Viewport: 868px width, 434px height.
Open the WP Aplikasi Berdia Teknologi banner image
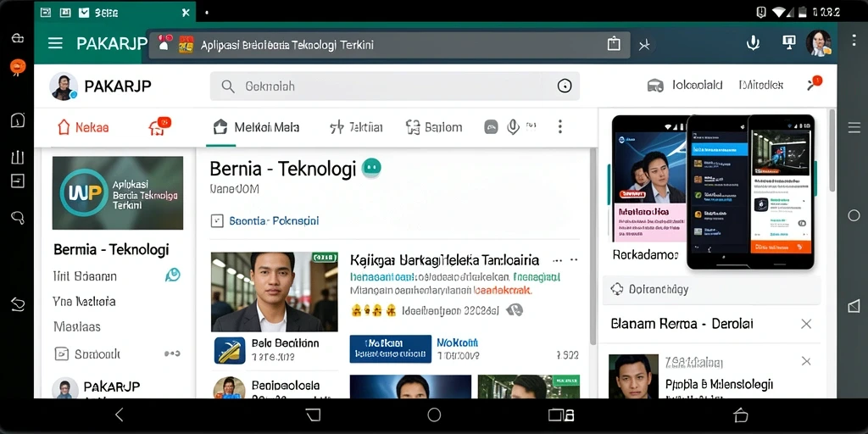click(x=117, y=192)
